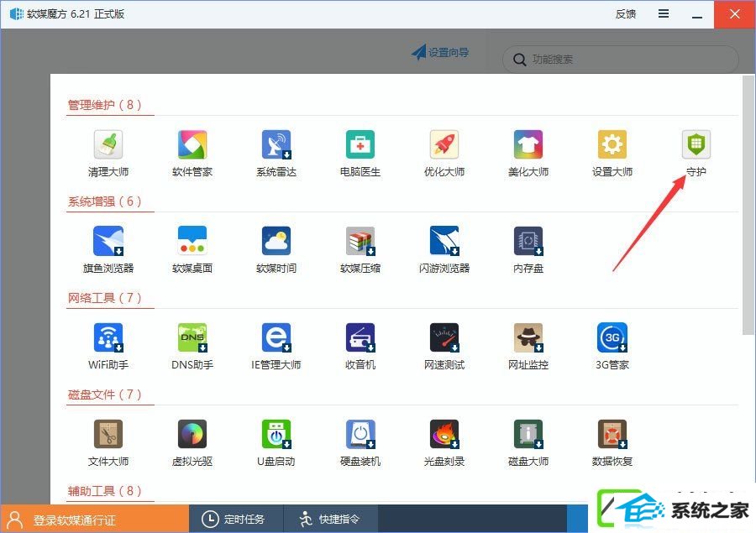
Task: Select 辅助工具 (8) category header
Action: pyautogui.click(x=105, y=490)
